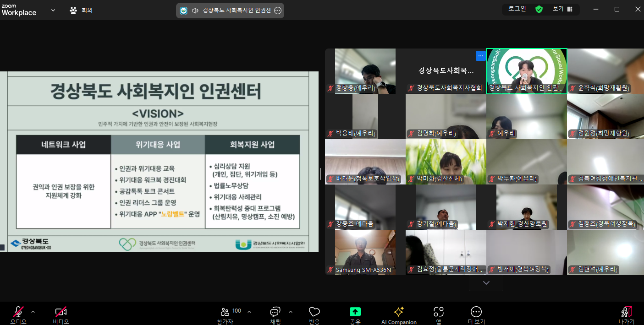Click muted mic icon on 김명화(예우리) tile
644x325 pixels.
[411, 134]
